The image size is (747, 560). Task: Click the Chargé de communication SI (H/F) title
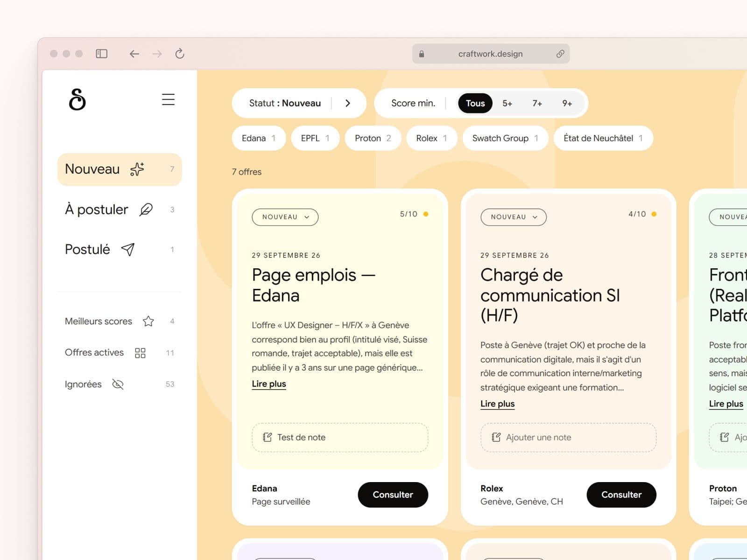(550, 295)
